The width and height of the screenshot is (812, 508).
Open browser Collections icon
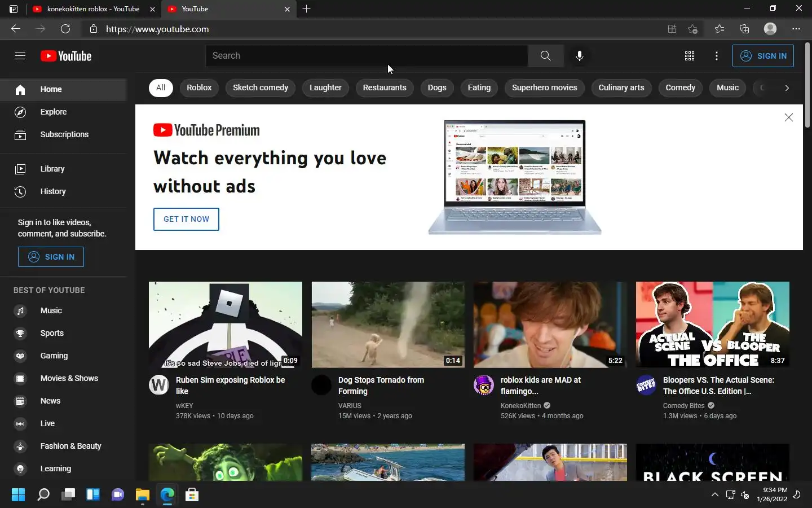(x=744, y=29)
